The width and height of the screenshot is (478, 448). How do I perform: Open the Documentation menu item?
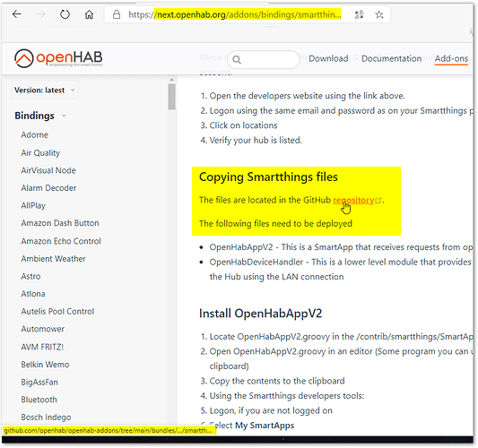coord(391,58)
